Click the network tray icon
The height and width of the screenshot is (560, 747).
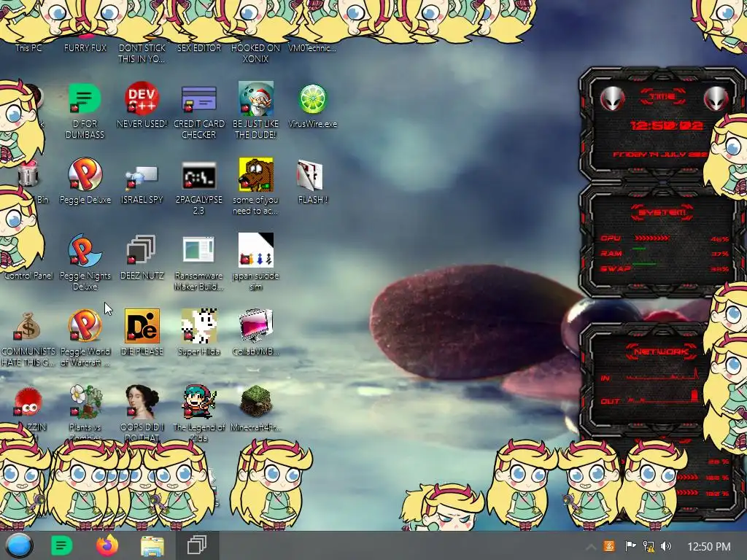pyautogui.click(x=649, y=546)
